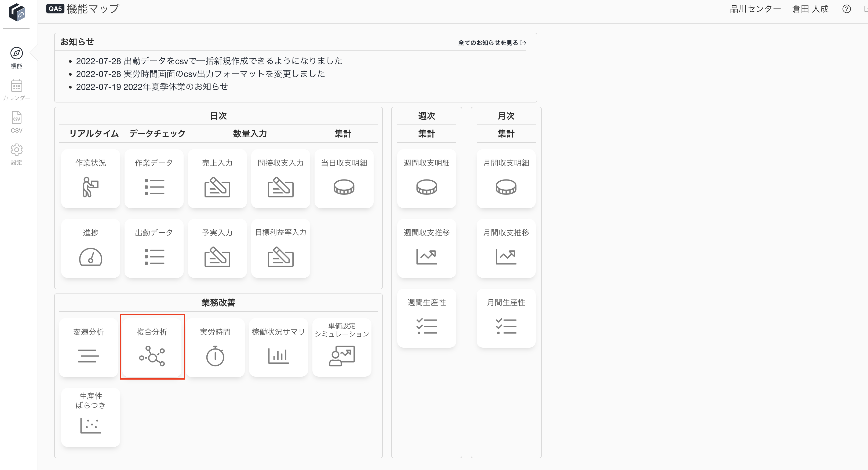The width and height of the screenshot is (868, 470).
Task: Open the 作業状況 worker icon card
Action: [91, 179]
